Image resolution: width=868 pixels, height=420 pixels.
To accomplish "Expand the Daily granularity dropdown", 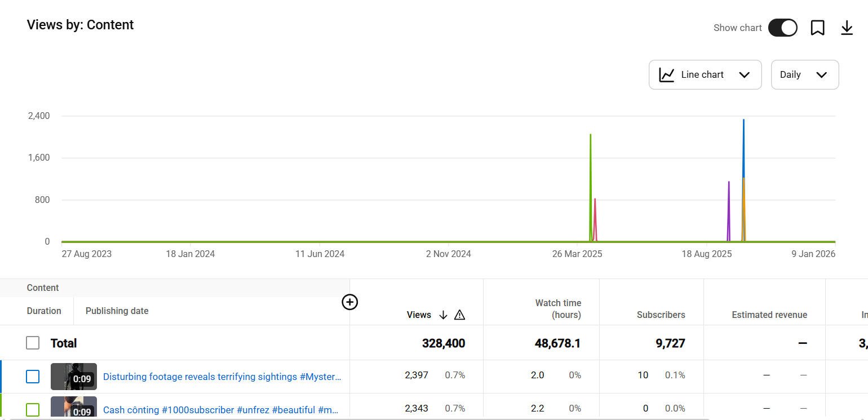I will tap(804, 75).
